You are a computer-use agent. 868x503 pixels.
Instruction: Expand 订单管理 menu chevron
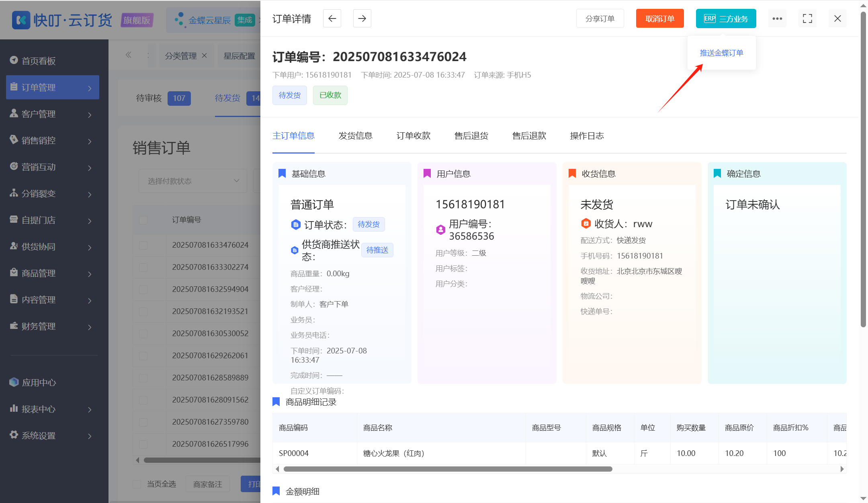90,88
